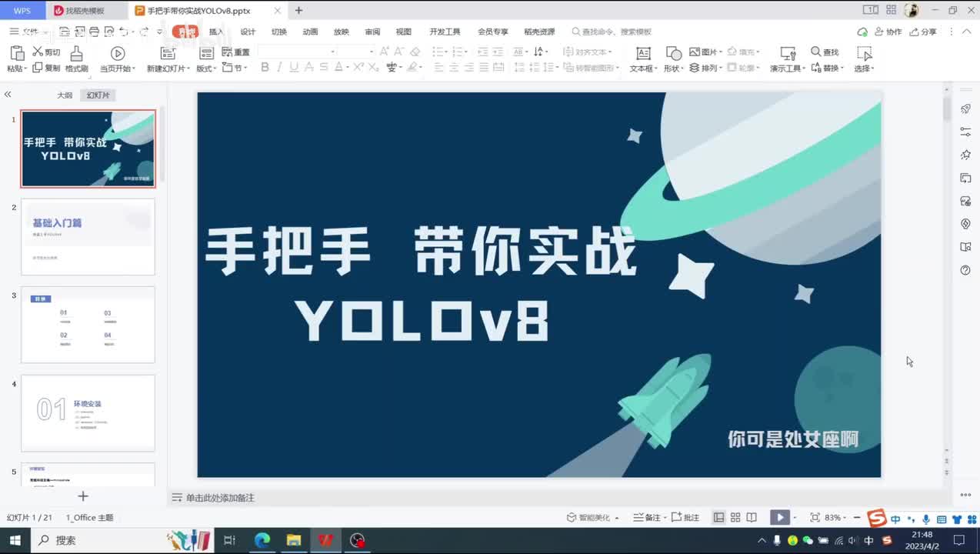Viewport: 980px width, 554px height.
Task: Start the slideshow with the play button
Action: click(x=780, y=518)
